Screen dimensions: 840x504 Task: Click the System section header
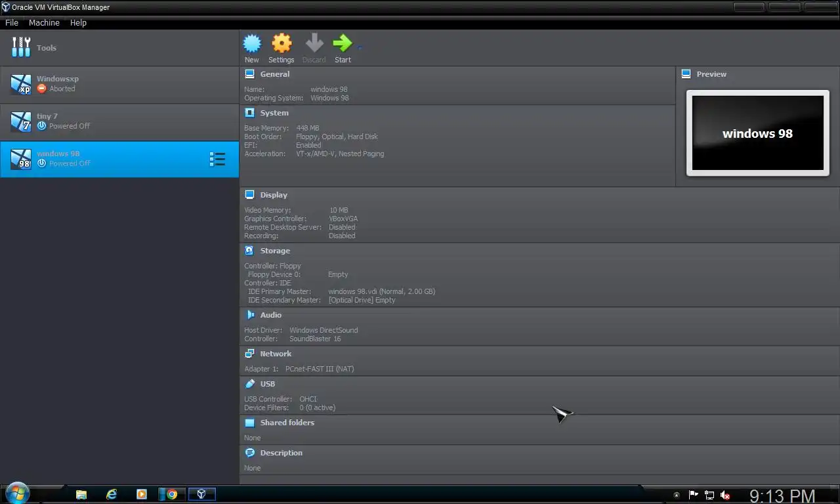[274, 113]
